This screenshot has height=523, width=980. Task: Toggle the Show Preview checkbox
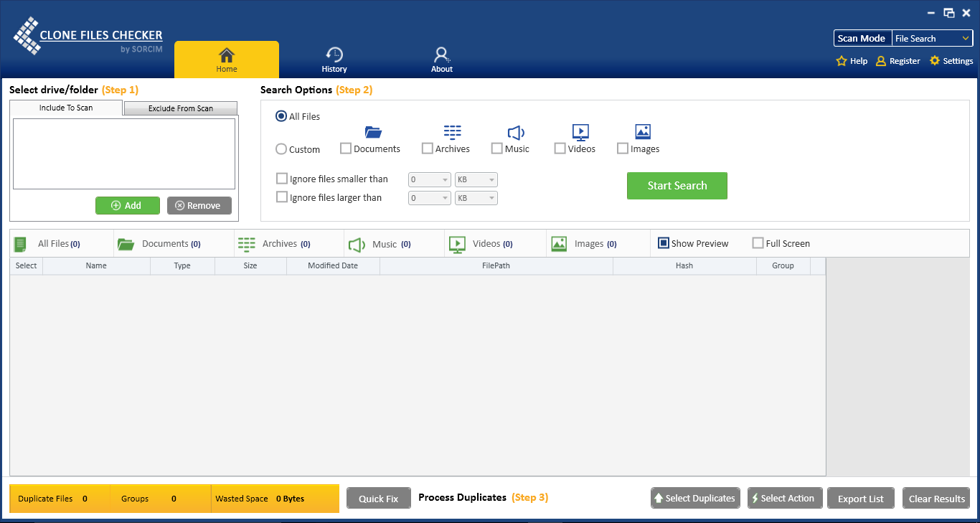point(664,243)
